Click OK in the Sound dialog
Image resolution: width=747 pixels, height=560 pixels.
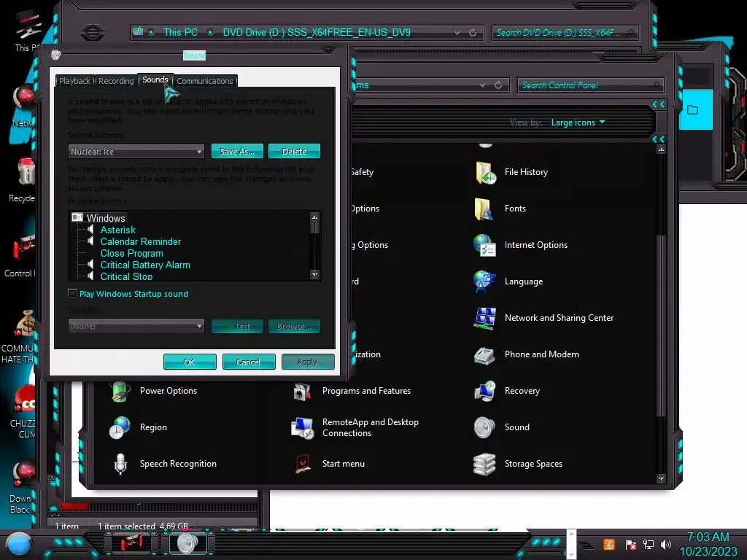coord(190,362)
